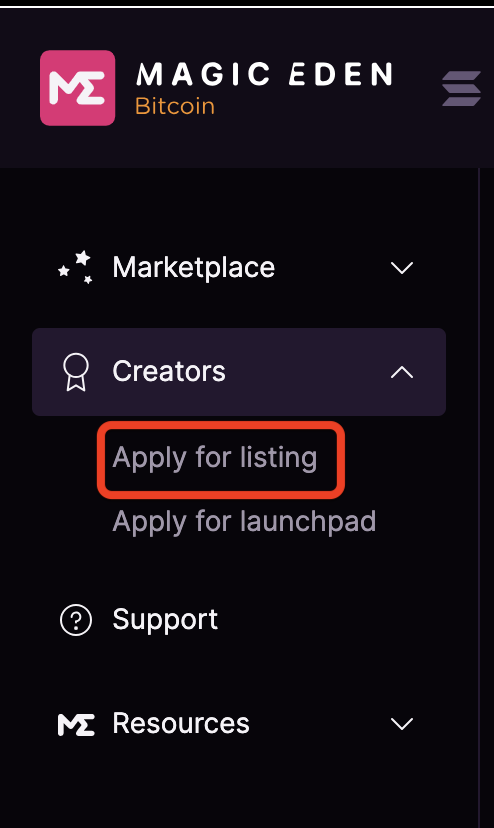Click the pink Magic Eden logo icon
Screen dimensions: 494x828
[x=77, y=88]
